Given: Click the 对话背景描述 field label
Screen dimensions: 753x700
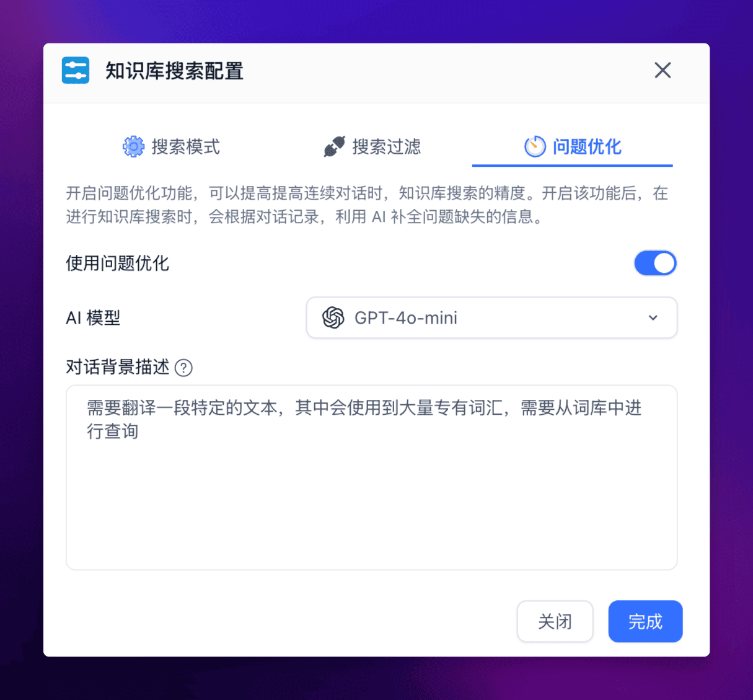Looking at the screenshot, I should 118,367.
